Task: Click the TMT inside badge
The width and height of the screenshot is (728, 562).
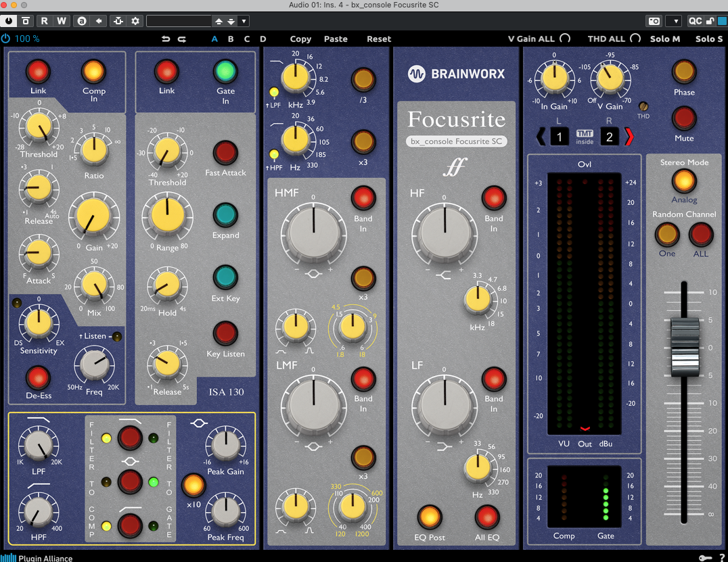Action: click(585, 137)
